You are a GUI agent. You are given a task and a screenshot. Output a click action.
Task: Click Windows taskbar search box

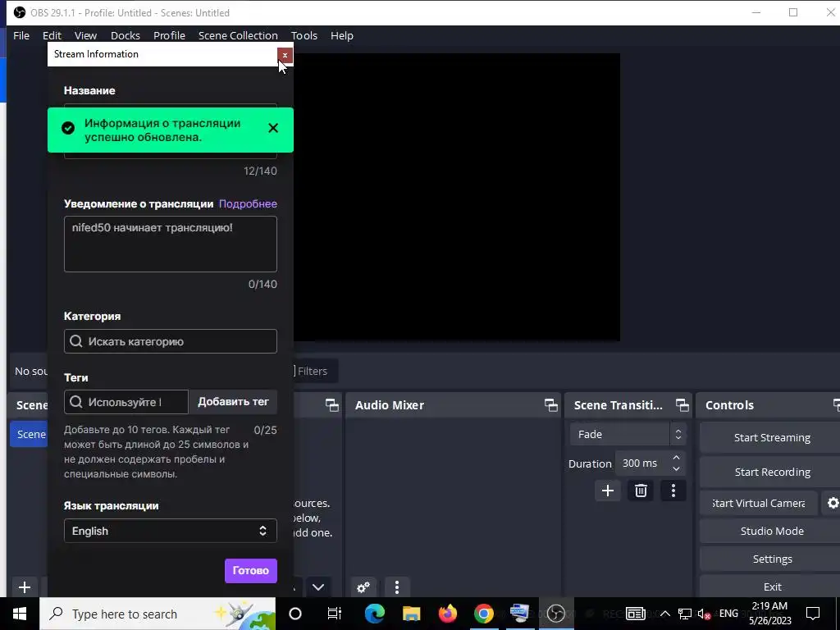(157, 614)
